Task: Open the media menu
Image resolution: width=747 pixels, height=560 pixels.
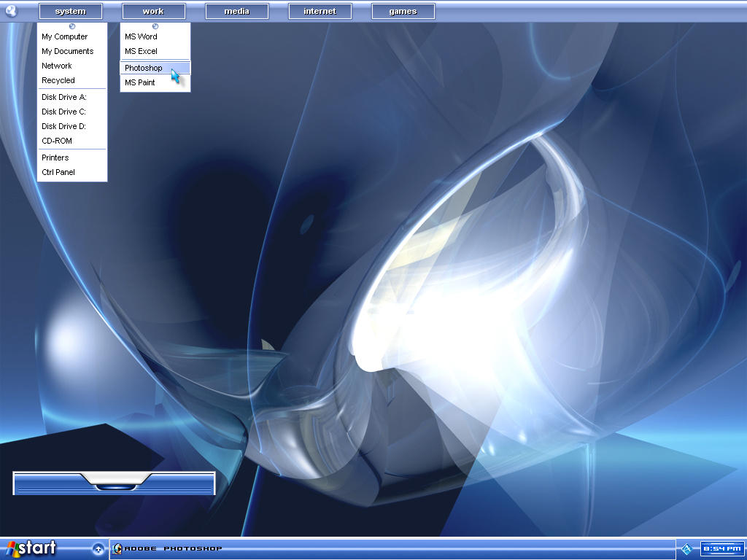Action: coord(237,11)
